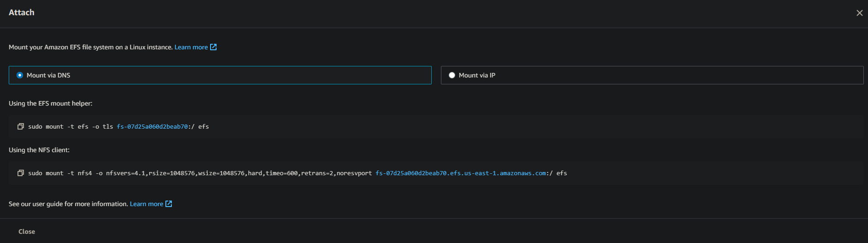Click the Using the EFS mount helper label

[x=51, y=103]
